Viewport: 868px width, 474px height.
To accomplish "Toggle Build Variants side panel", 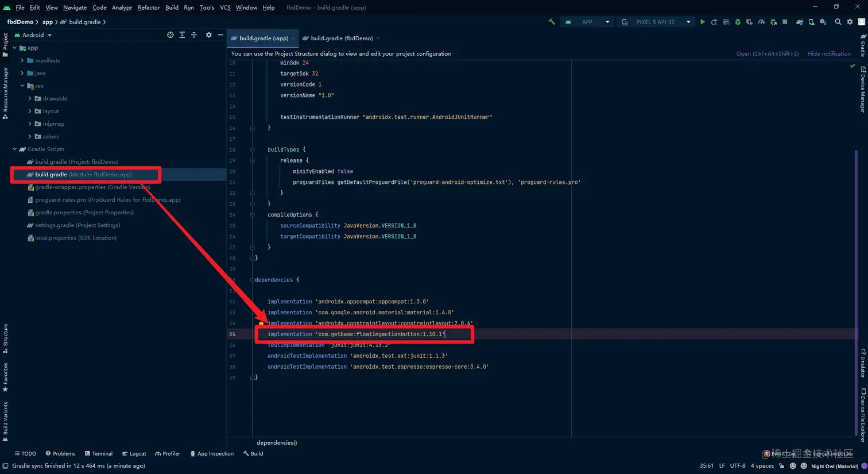I will pos(5,422).
